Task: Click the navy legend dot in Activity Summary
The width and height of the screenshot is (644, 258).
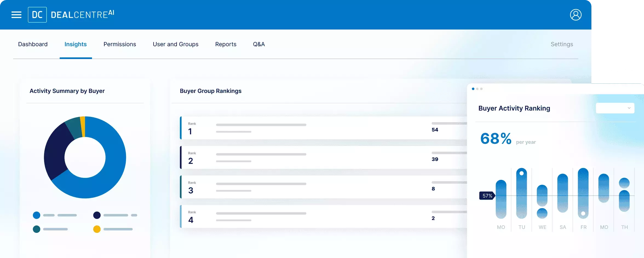Action: 97,215
